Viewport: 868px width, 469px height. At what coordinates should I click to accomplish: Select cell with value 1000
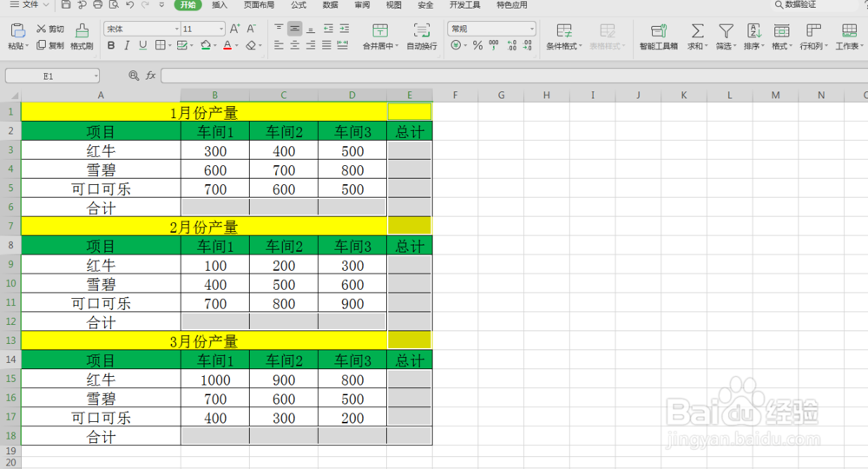point(214,380)
